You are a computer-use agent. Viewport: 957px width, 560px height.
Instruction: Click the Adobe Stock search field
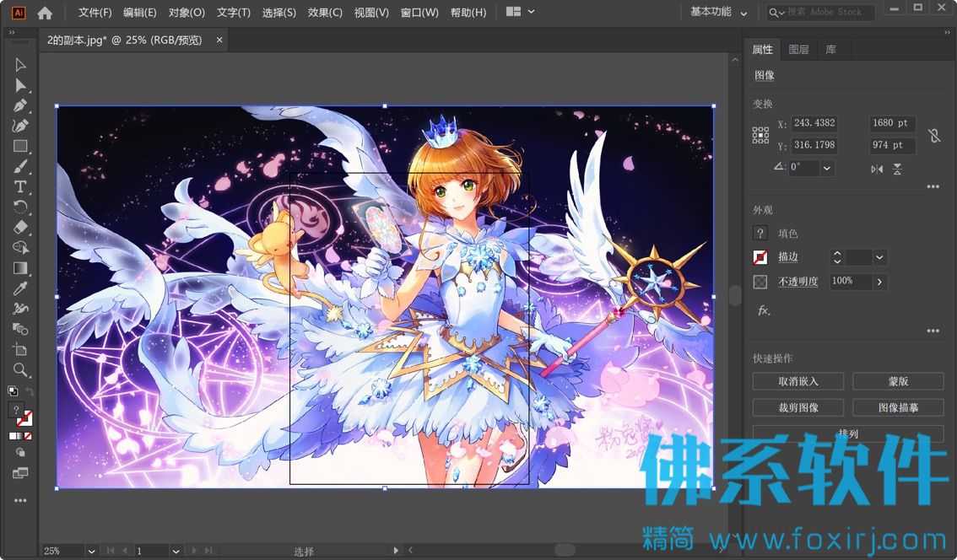tap(821, 12)
